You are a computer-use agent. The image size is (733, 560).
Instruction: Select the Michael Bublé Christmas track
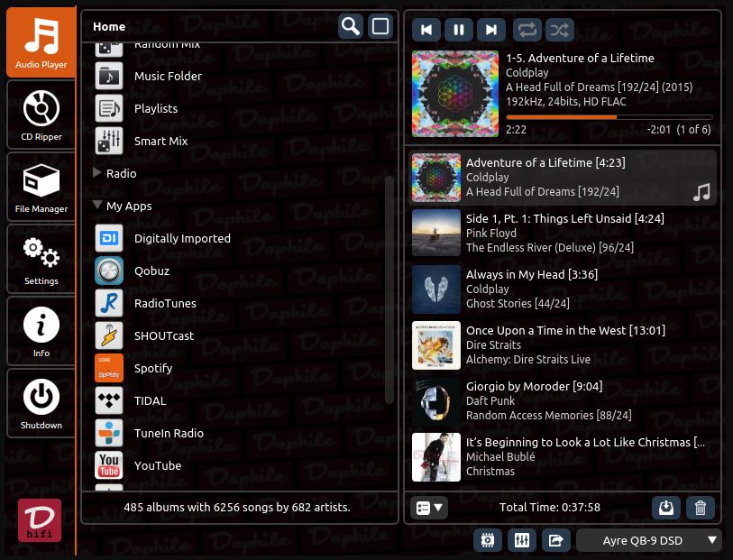pyautogui.click(x=563, y=456)
